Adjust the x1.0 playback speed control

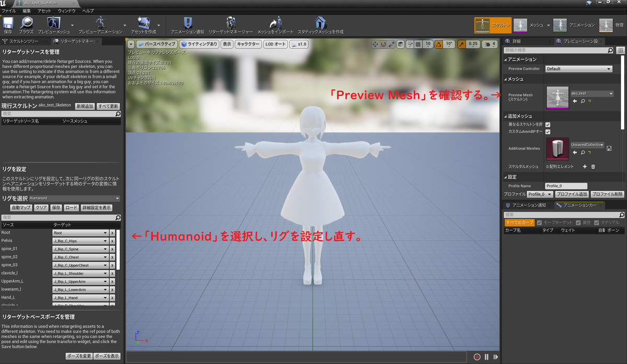pos(299,44)
